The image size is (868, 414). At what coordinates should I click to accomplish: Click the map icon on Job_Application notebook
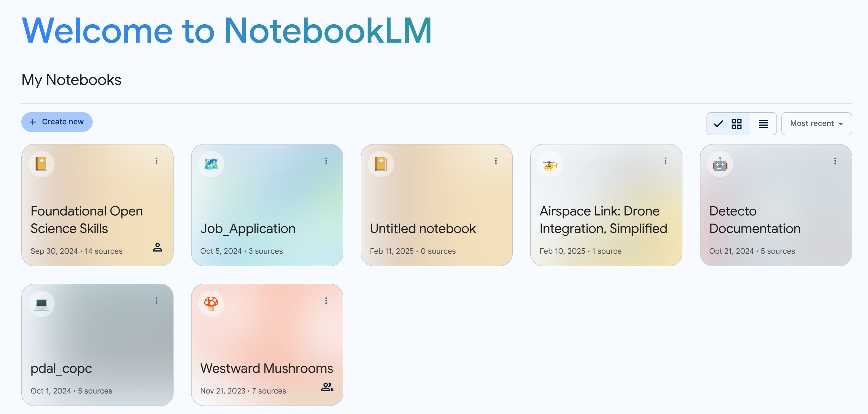pos(211,164)
